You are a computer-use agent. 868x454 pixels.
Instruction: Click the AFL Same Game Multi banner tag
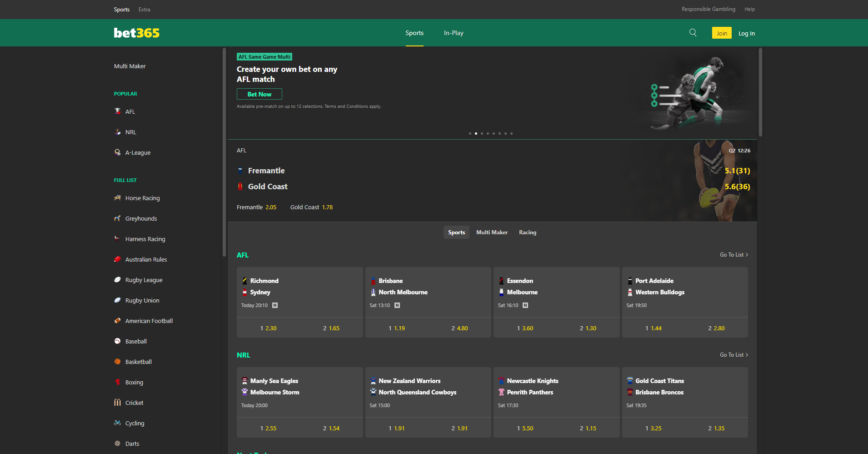point(264,57)
